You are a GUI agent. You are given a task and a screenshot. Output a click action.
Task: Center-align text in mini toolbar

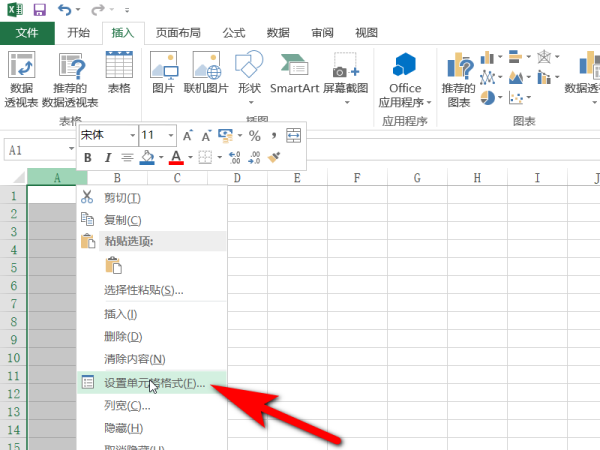(127, 157)
